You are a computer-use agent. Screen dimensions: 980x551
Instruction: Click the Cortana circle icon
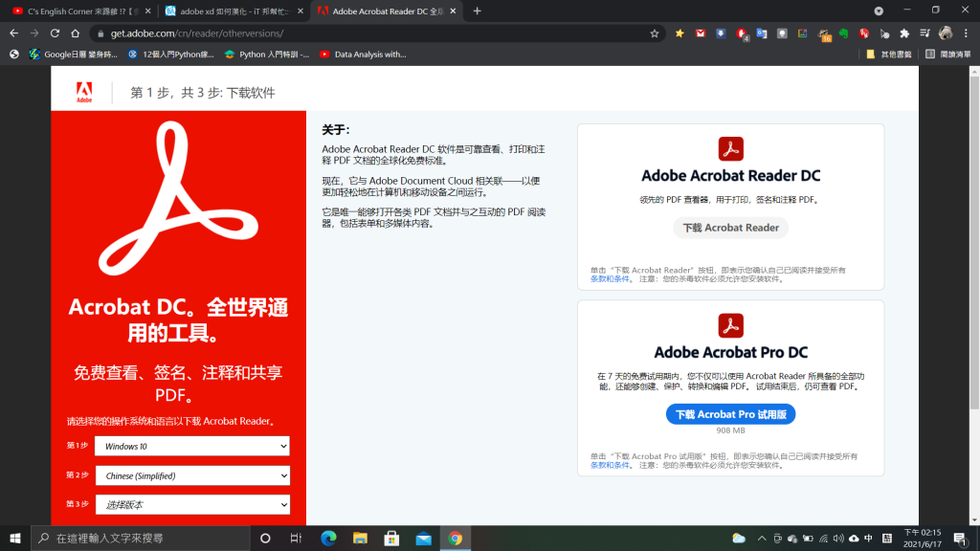point(265,538)
